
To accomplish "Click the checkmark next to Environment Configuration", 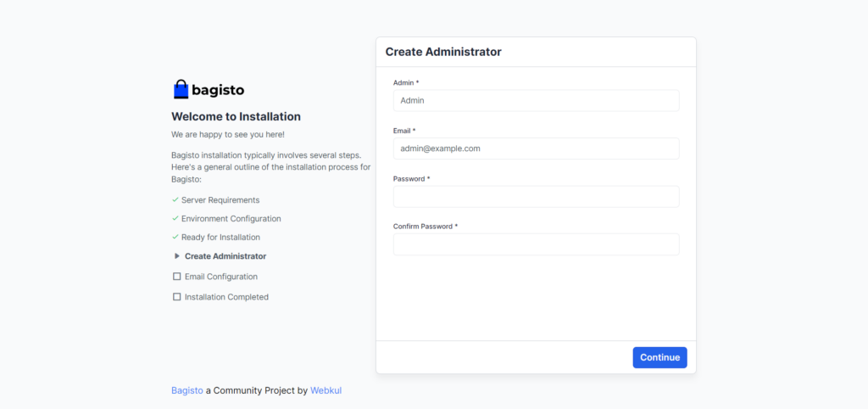I will (x=175, y=218).
